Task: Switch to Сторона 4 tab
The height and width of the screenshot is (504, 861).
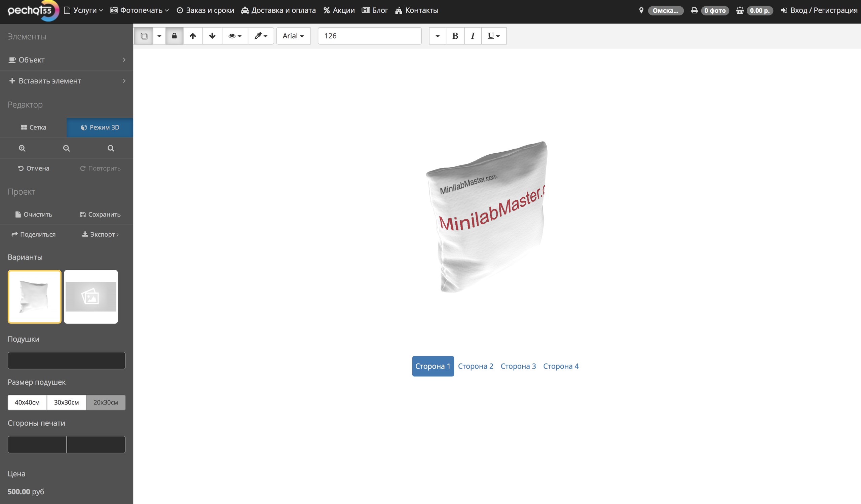Action: (x=561, y=366)
